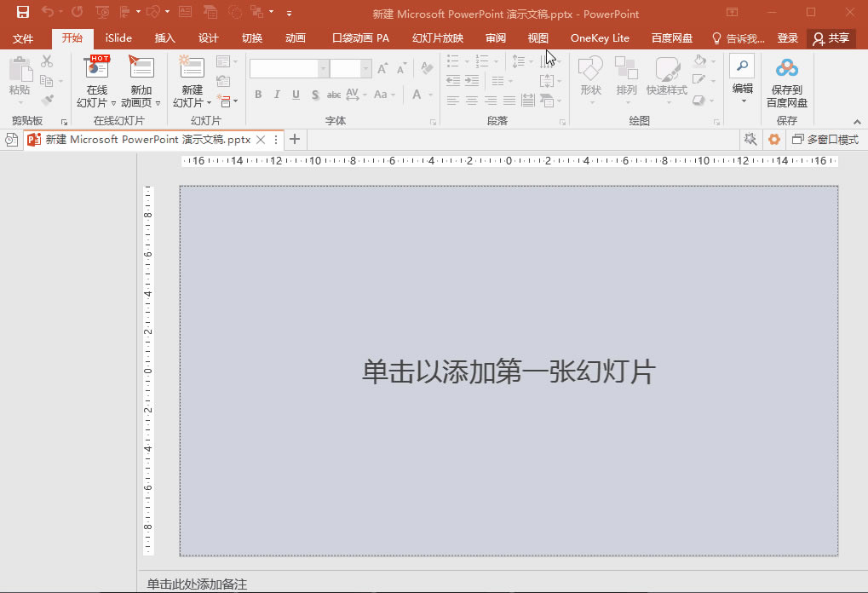This screenshot has width=868, height=593.
Task: Switch to the 插入 tab
Action: click(164, 38)
